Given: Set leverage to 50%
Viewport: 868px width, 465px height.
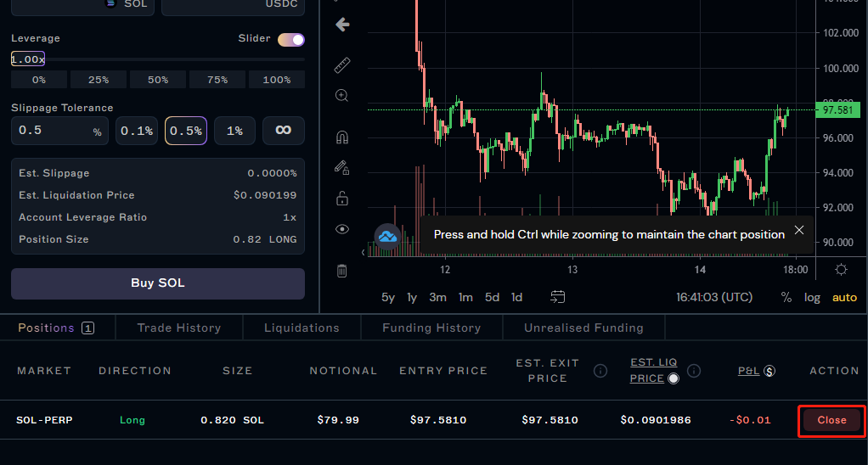Looking at the screenshot, I should (x=158, y=80).
